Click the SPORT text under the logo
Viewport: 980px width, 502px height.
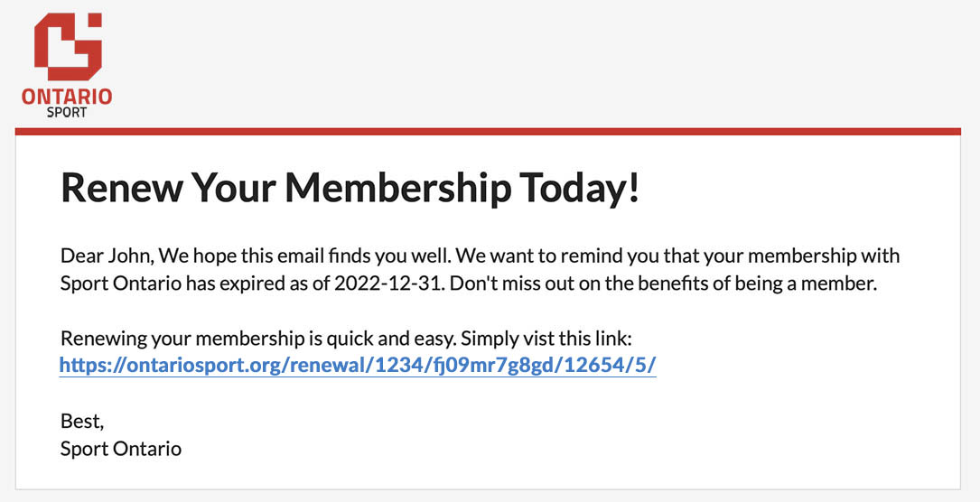(67, 113)
